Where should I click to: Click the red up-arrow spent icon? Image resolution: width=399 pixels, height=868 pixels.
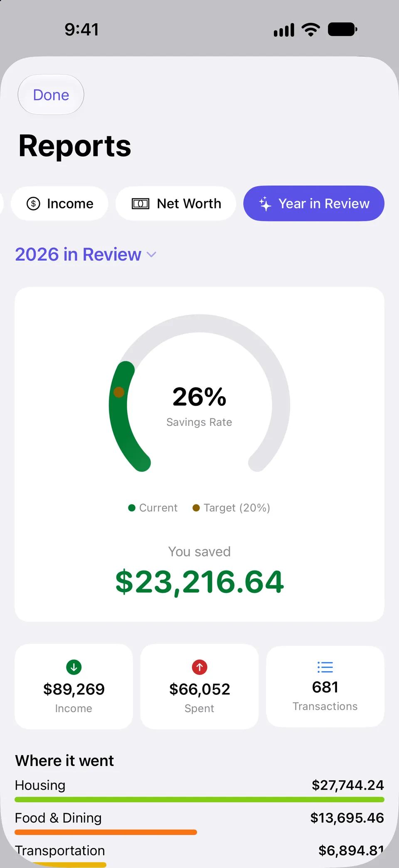click(x=199, y=667)
